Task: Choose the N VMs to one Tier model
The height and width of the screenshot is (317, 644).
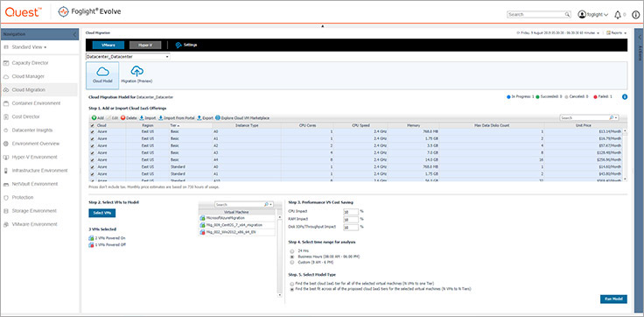Action: 292,283
